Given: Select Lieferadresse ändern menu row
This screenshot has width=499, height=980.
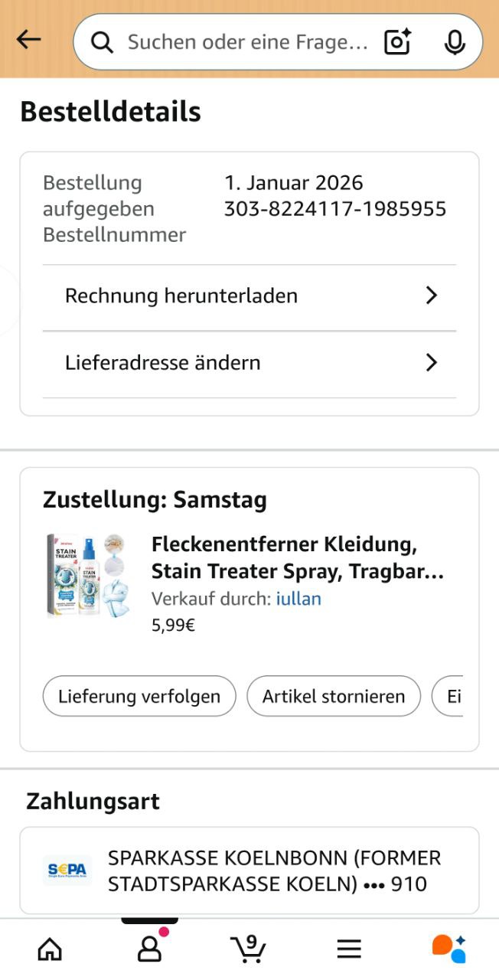Looking at the screenshot, I should pyautogui.click(x=162, y=362).
